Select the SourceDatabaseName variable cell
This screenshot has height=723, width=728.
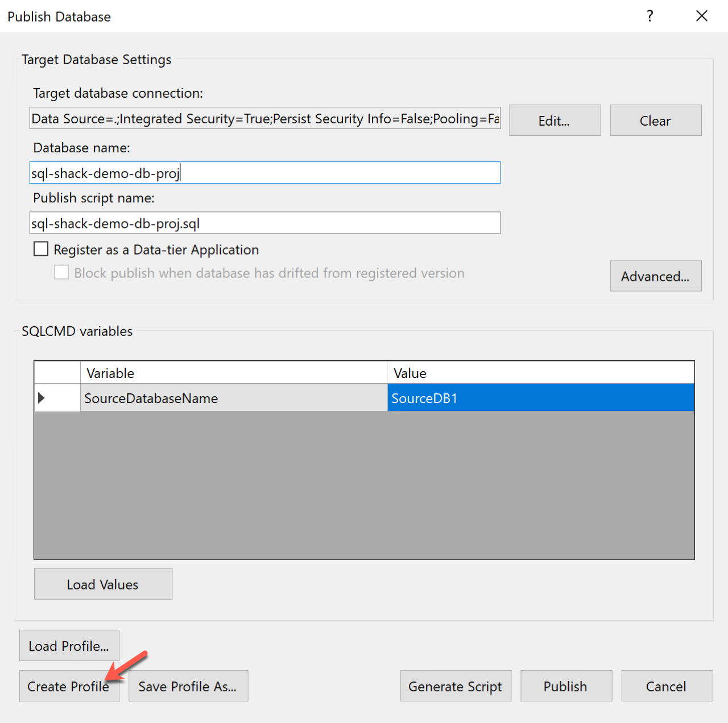[x=233, y=398]
